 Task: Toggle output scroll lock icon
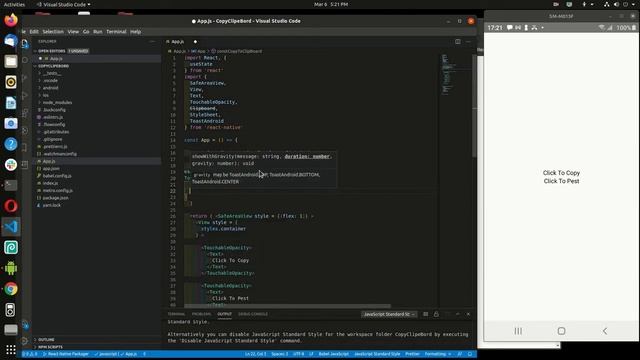point(436,314)
